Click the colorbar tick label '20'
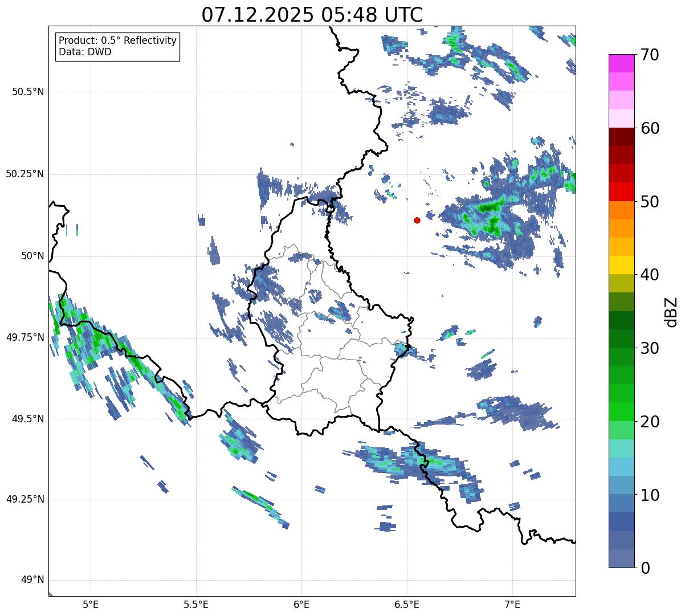The height and width of the screenshot is (616, 685). coord(650,422)
